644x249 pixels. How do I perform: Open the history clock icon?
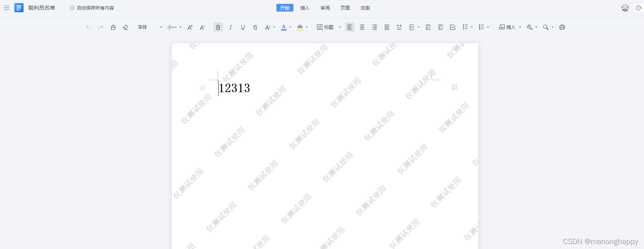(x=639, y=8)
